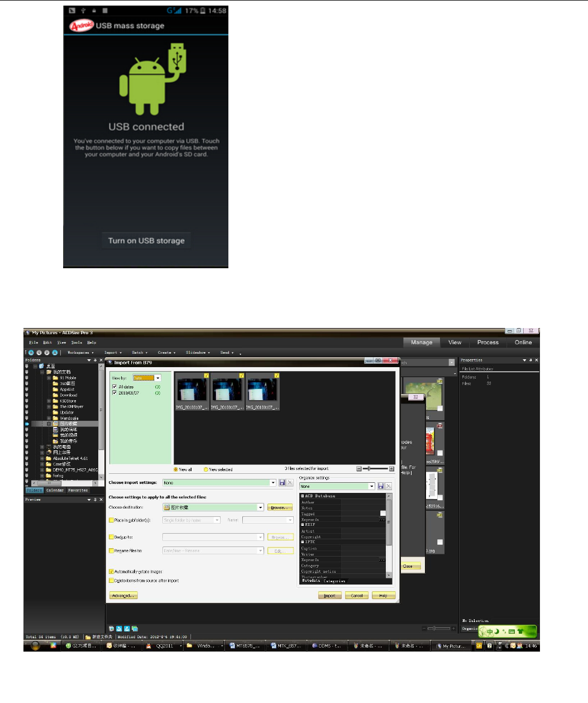Open the Choose destination dropdown
The image size is (588, 703).
pos(260,507)
